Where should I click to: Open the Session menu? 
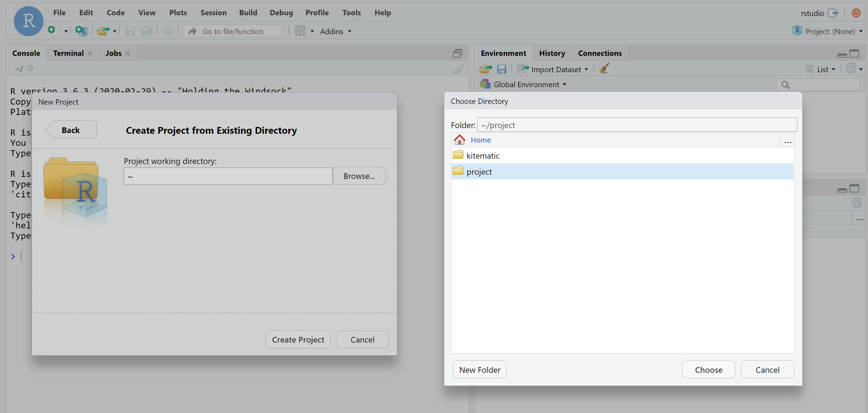coord(213,13)
